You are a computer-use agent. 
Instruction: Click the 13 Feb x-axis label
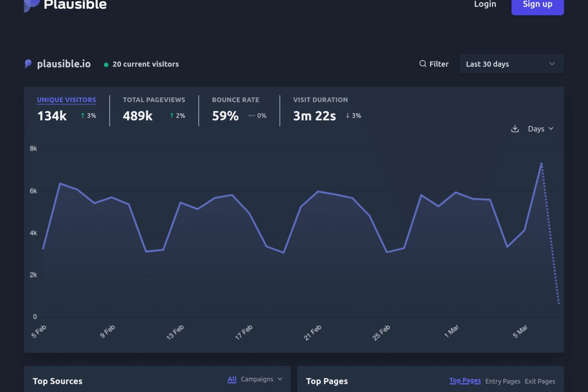click(x=175, y=332)
